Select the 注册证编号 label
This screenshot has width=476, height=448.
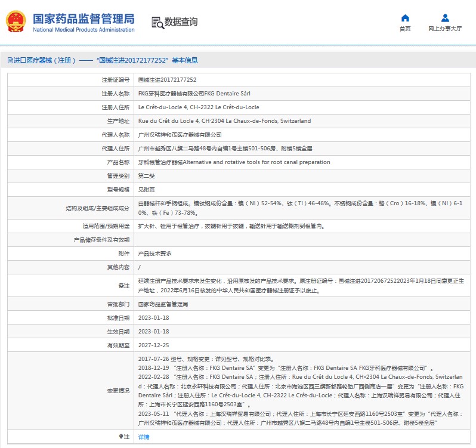click(x=115, y=80)
